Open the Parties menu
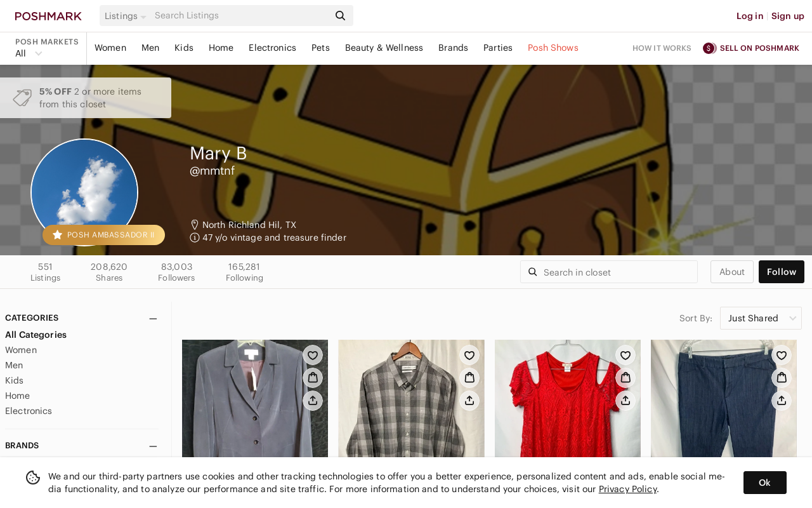 (498, 48)
